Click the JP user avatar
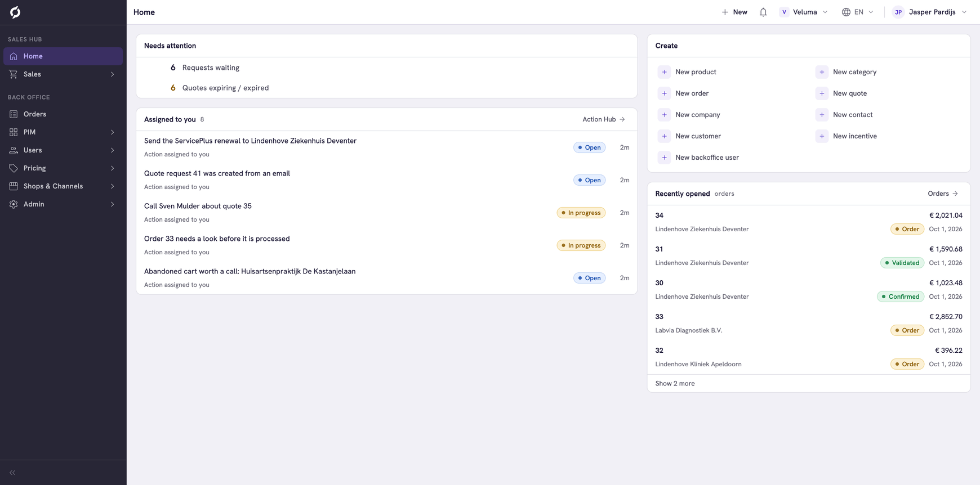Viewport: 980px width, 485px height. pos(898,12)
